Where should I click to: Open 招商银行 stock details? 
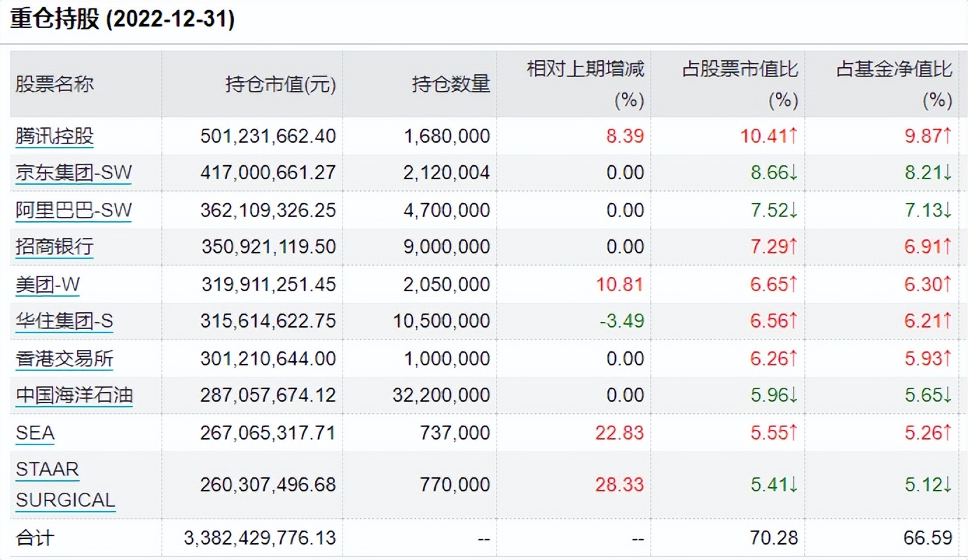coord(55,247)
